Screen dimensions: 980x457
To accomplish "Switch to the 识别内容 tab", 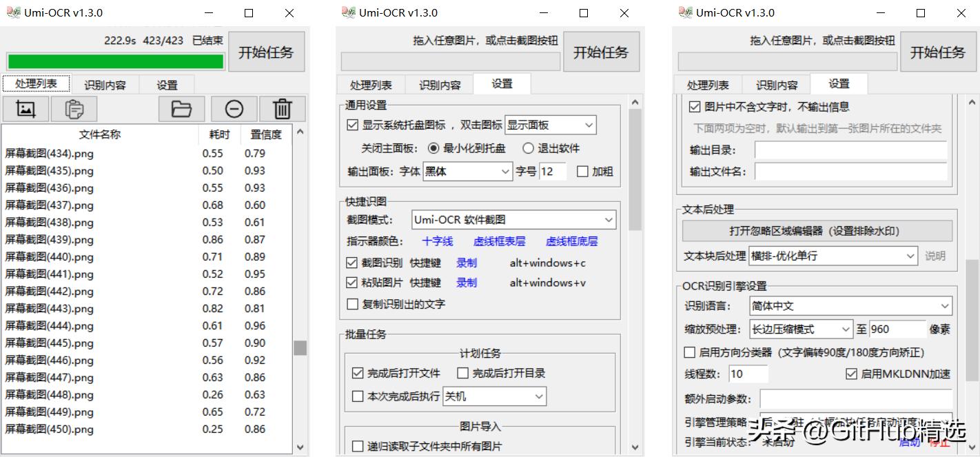I will (x=105, y=84).
